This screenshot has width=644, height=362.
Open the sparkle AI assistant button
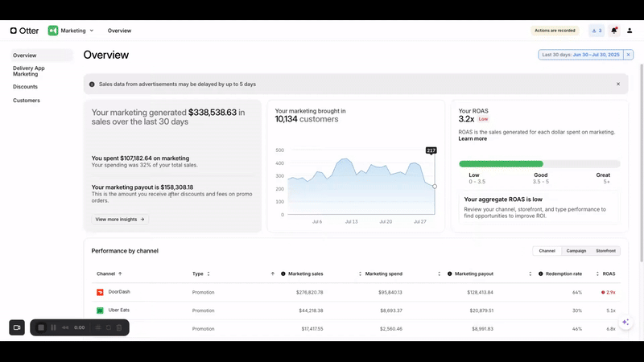click(x=625, y=322)
